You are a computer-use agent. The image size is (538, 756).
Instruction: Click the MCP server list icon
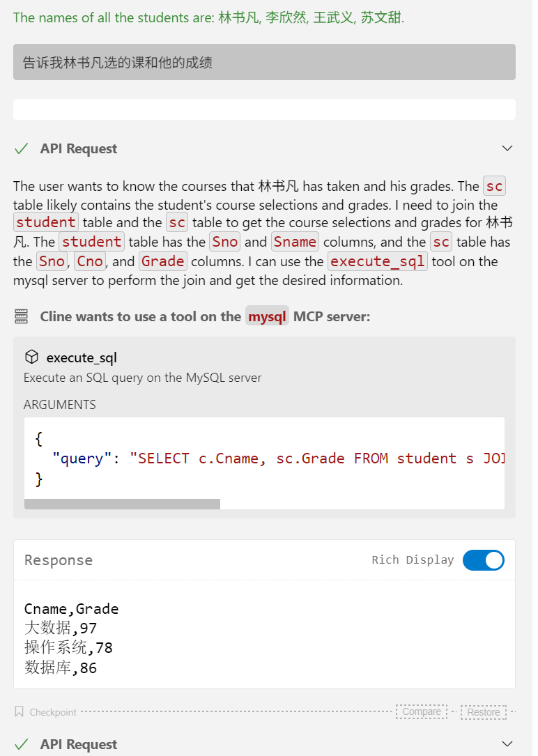pos(21,316)
